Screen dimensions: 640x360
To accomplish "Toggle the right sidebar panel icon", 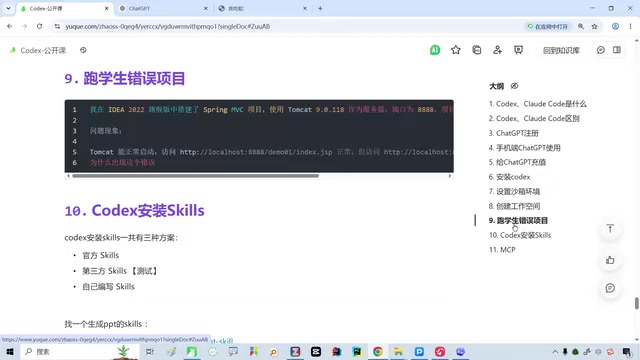I will [x=617, y=50].
